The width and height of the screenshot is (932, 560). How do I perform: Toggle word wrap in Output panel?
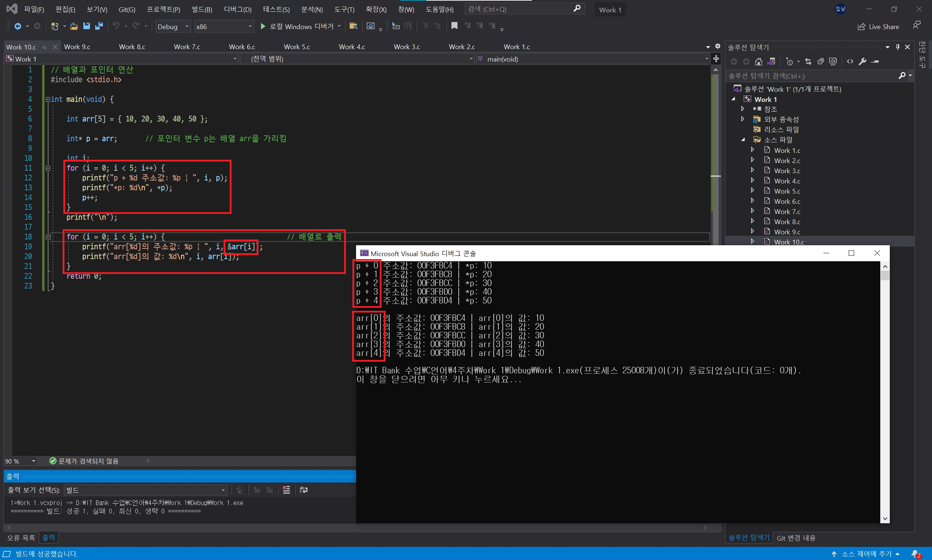point(304,490)
